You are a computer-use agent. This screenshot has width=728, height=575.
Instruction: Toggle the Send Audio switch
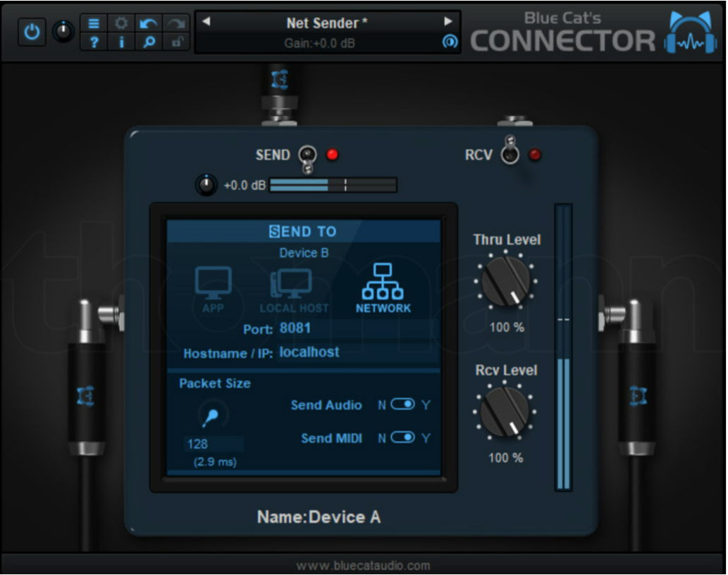point(402,404)
